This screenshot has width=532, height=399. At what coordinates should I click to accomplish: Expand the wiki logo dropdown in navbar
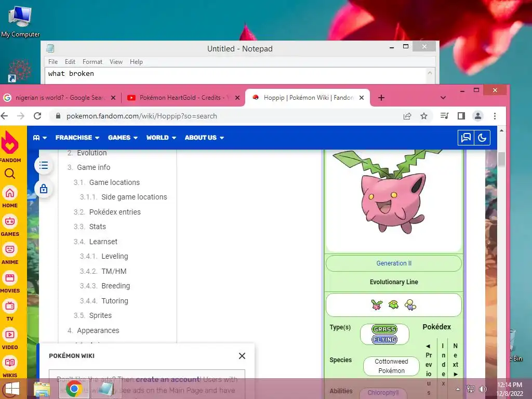pos(39,138)
